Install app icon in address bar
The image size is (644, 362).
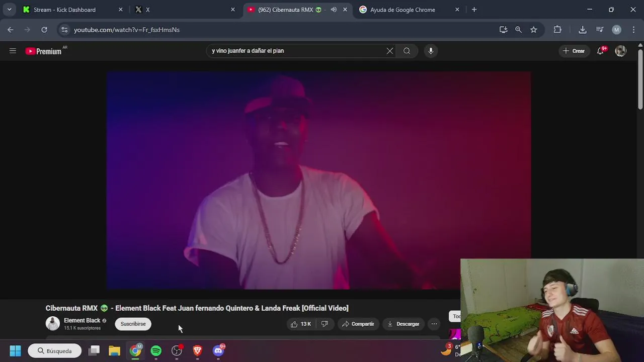tap(503, 30)
